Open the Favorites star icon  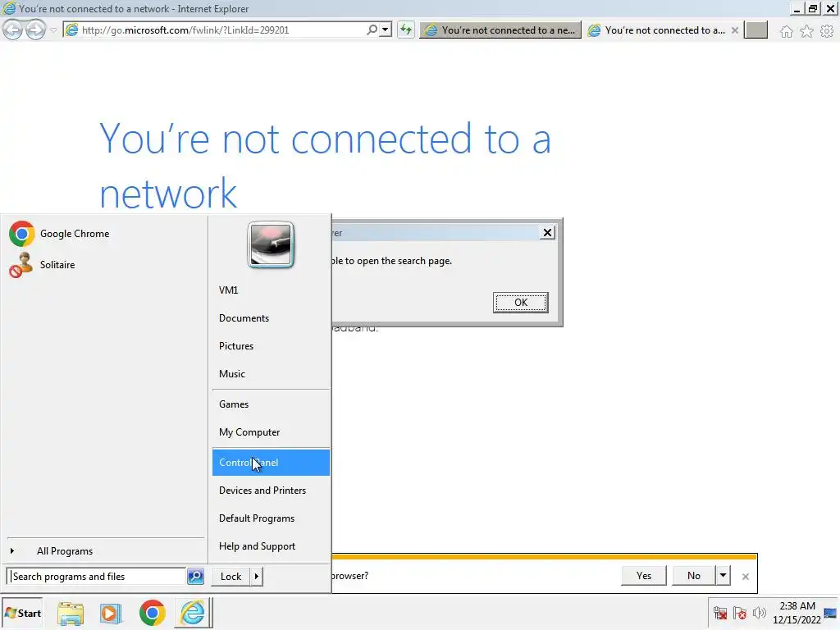(x=806, y=31)
